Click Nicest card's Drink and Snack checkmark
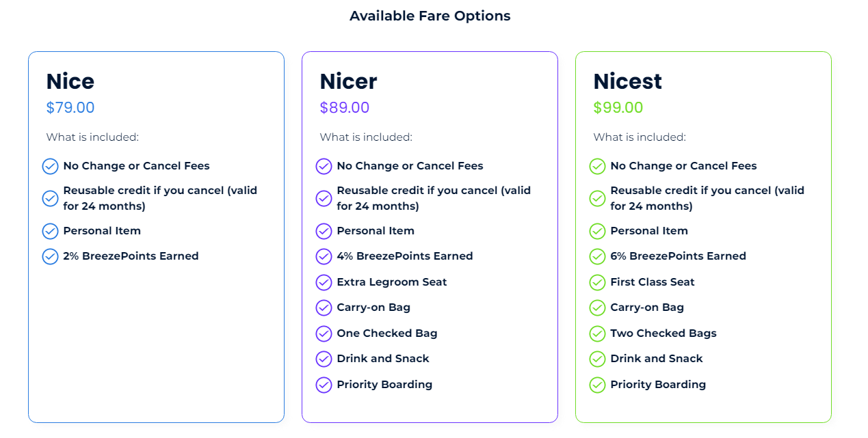Viewport: 868px width, 438px height. 597,359
